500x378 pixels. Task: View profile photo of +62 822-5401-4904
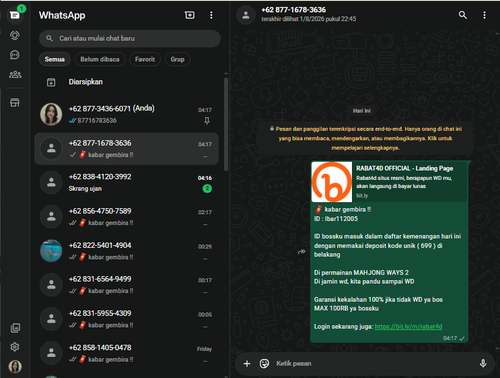pyautogui.click(x=51, y=251)
